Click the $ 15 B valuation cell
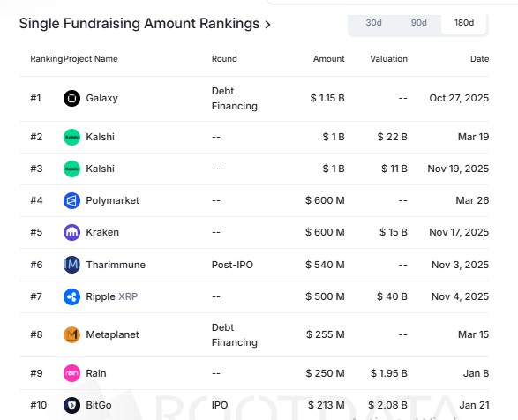The width and height of the screenshot is (518, 420). pyautogui.click(x=393, y=232)
